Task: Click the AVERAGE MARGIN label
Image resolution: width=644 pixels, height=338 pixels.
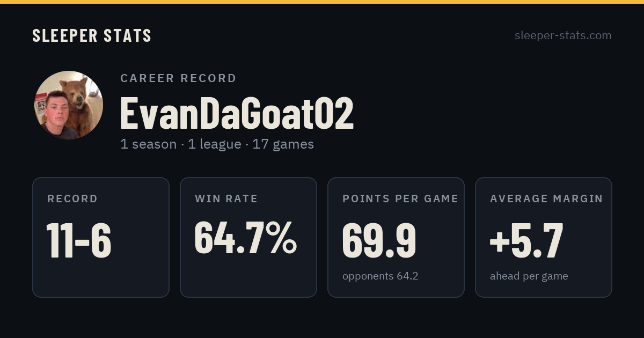Action: tap(546, 199)
